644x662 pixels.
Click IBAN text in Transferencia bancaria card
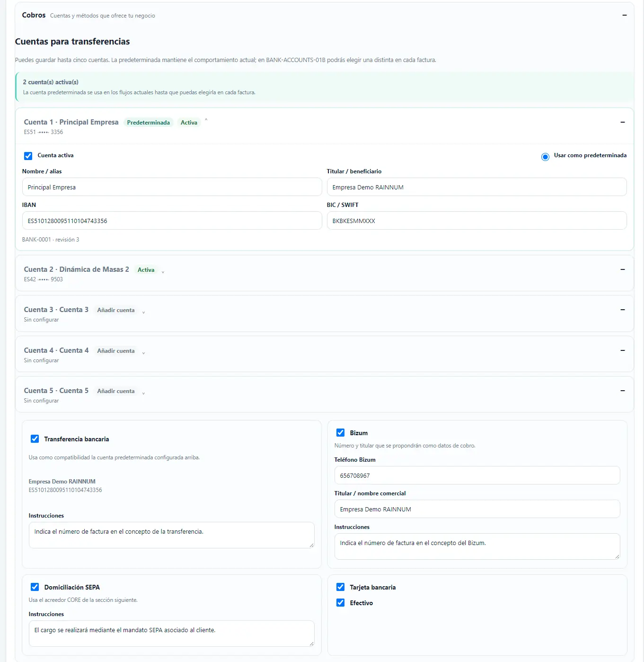click(x=65, y=490)
